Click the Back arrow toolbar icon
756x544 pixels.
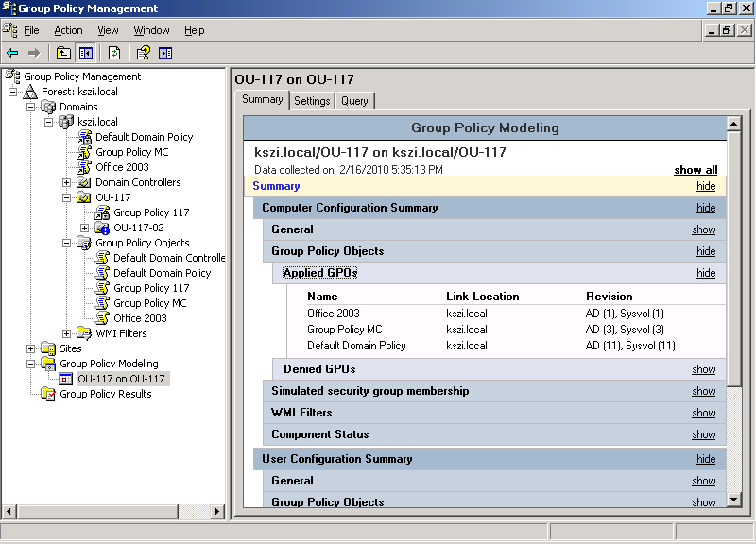point(12,53)
